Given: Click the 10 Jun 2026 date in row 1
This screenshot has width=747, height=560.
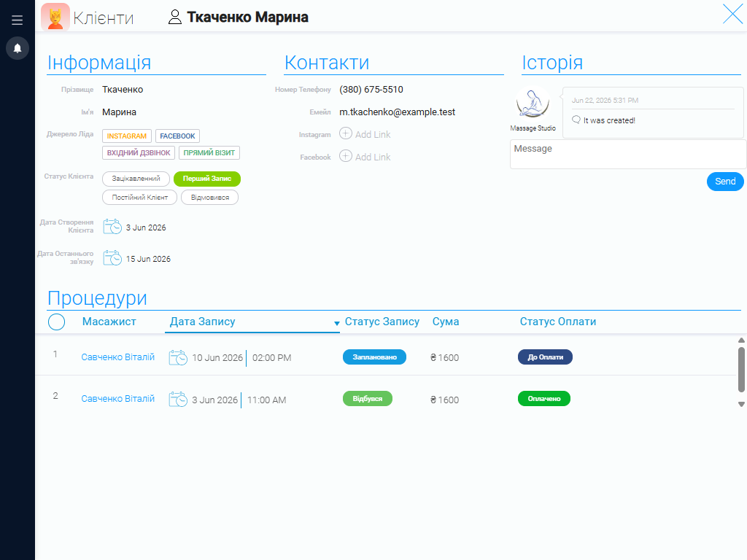Looking at the screenshot, I should 217,358.
